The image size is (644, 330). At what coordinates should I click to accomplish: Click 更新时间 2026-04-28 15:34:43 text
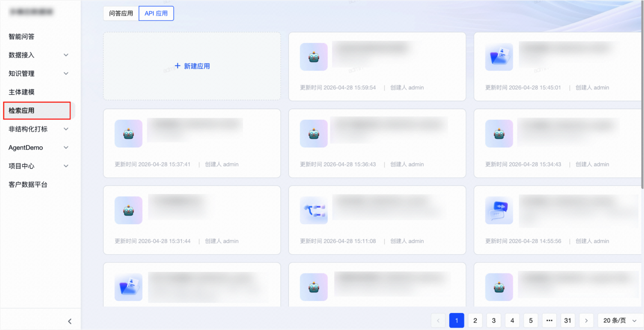click(x=523, y=164)
